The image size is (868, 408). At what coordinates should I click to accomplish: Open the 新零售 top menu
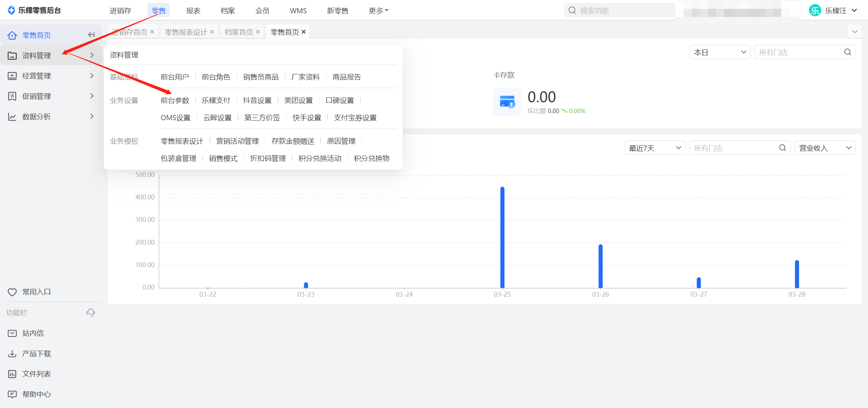(338, 11)
